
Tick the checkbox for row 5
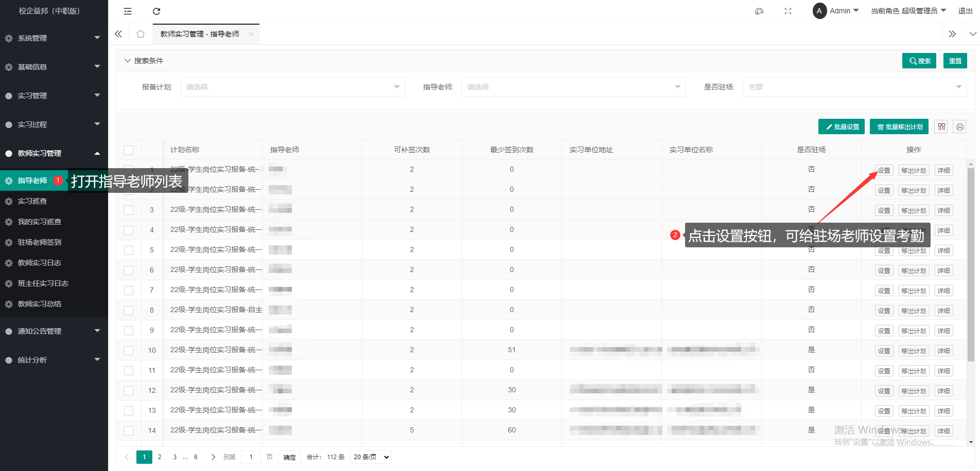coord(129,250)
